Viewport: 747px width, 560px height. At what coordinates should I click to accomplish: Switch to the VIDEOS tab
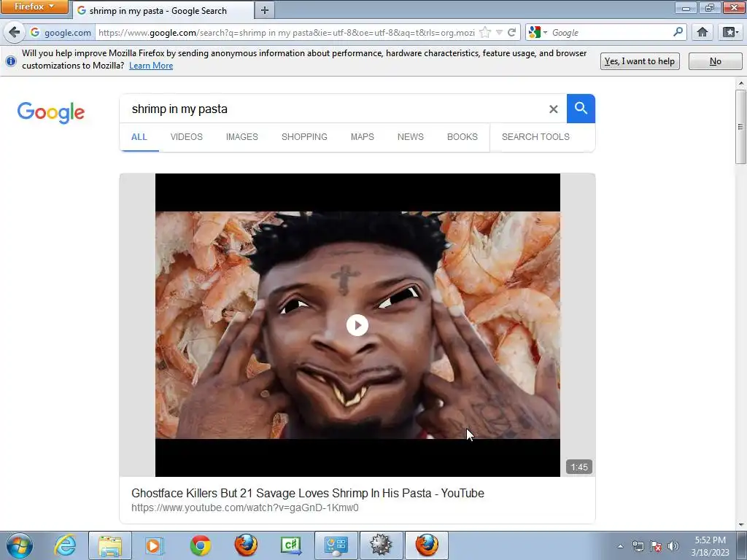(x=186, y=137)
